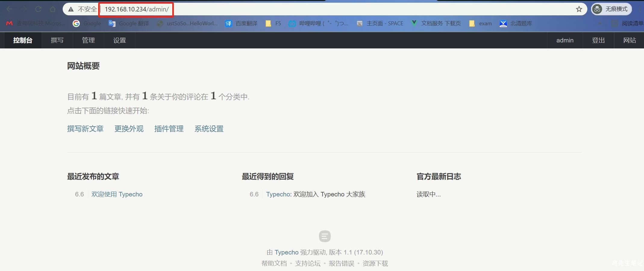Image resolution: width=644 pixels, height=271 pixels.
Task: Go back with the browser back arrow
Action: coord(9,9)
